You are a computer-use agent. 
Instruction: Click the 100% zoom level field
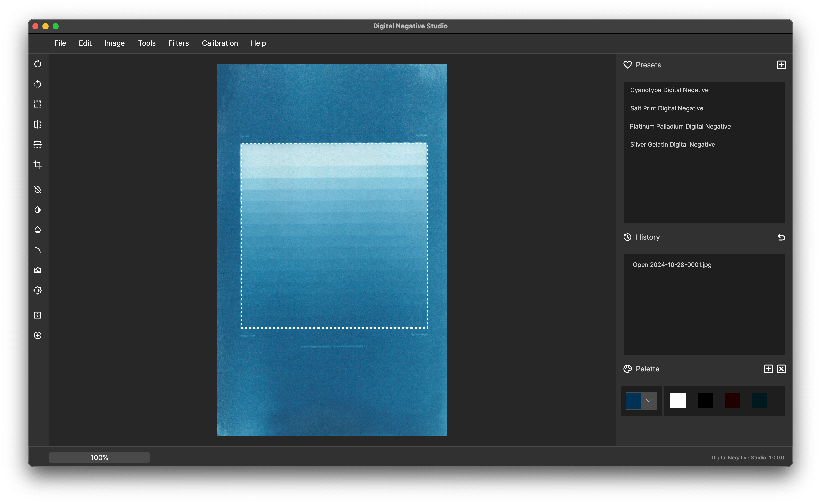(x=99, y=457)
